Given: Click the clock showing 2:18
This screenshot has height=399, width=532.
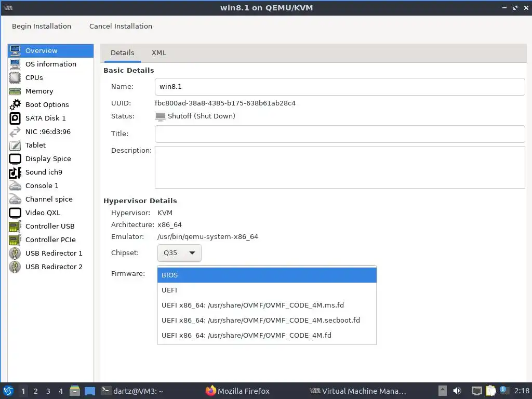Looking at the screenshot, I should coord(522,391).
